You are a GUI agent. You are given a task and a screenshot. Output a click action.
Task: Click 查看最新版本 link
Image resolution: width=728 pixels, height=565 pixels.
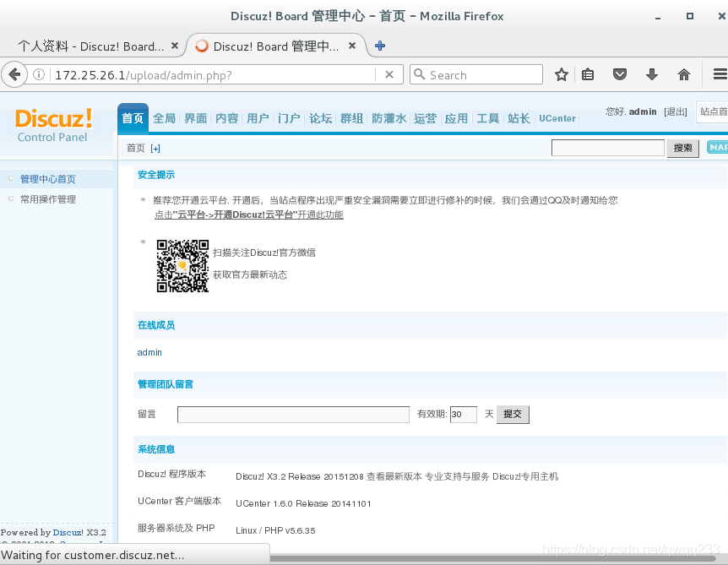point(394,477)
